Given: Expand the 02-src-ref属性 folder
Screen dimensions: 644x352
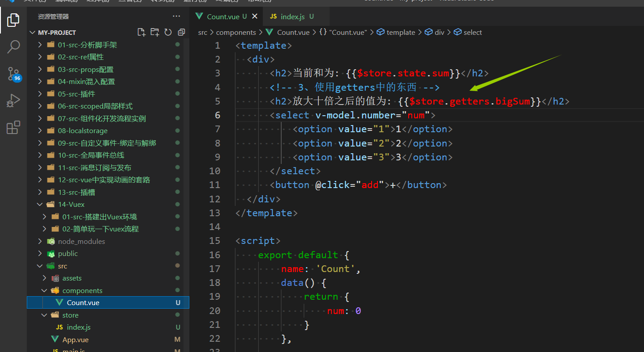Looking at the screenshot, I should [x=108, y=57].
